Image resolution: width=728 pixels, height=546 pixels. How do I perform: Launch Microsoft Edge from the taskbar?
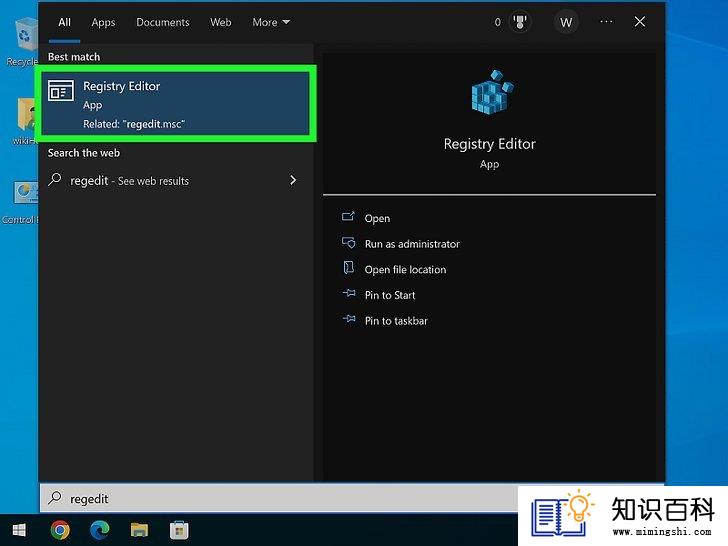100,530
